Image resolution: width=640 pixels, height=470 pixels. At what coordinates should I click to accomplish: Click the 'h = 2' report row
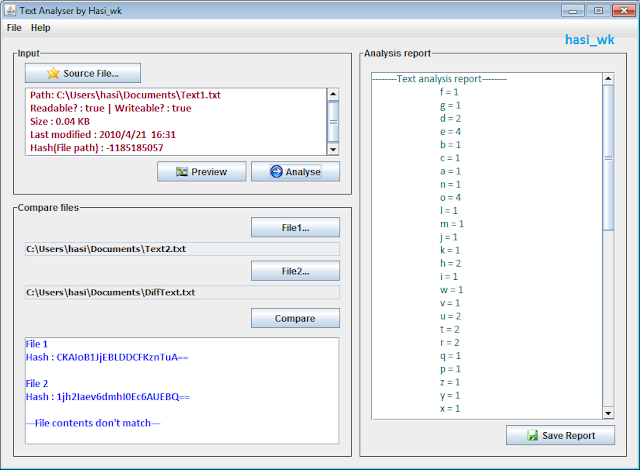(x=450, y=263)
